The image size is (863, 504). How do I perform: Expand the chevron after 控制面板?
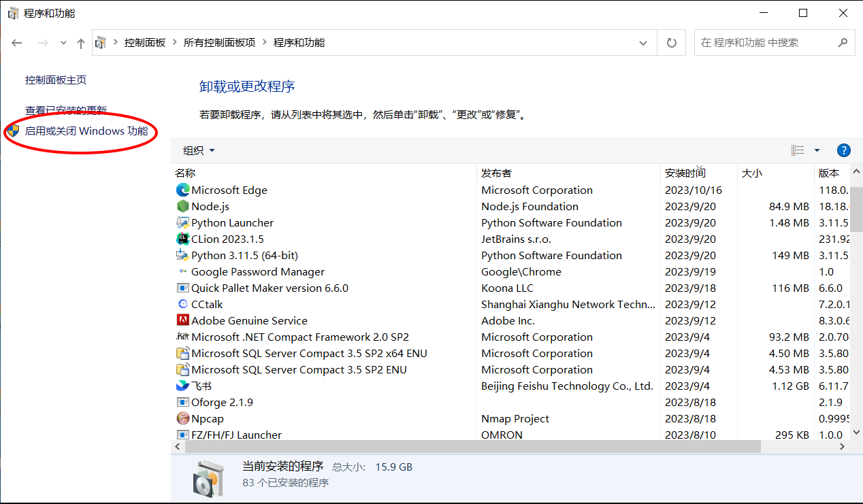click(x=174, y=43)
